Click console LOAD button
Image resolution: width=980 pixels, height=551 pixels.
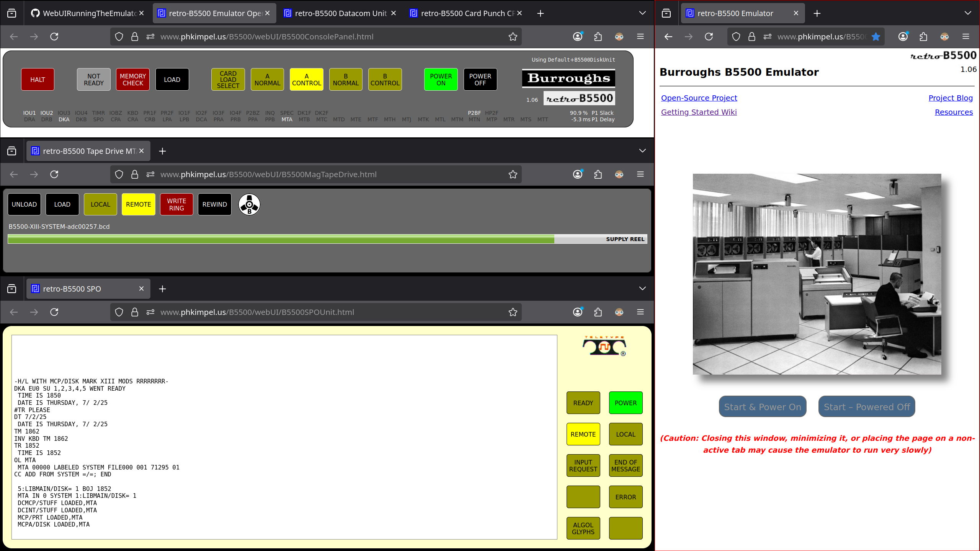(x=172, y=80)
